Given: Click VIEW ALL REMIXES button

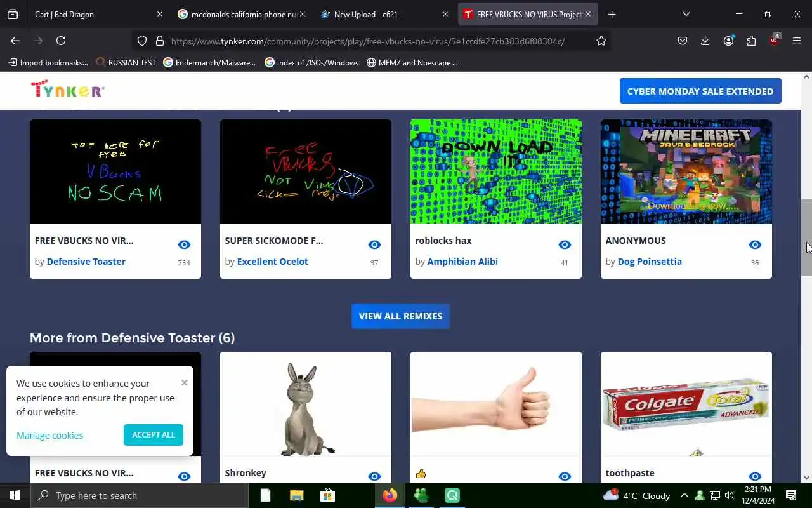Looking at the screenshot, I should tap(400, 316).
